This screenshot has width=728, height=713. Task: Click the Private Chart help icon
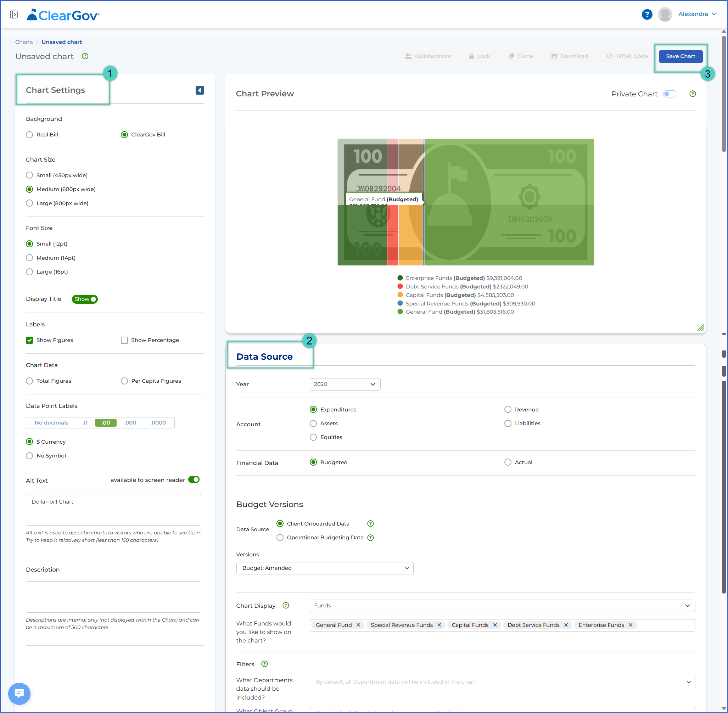tap(693, 94)
